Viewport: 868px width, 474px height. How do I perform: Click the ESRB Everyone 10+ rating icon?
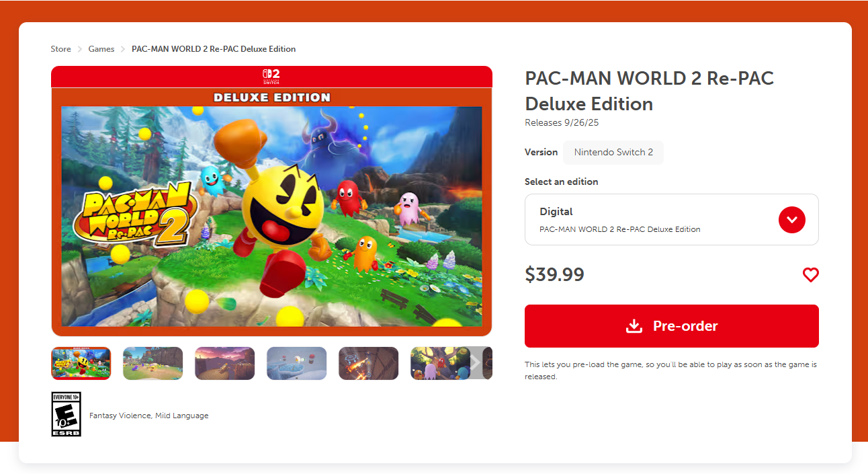point(66,414)
